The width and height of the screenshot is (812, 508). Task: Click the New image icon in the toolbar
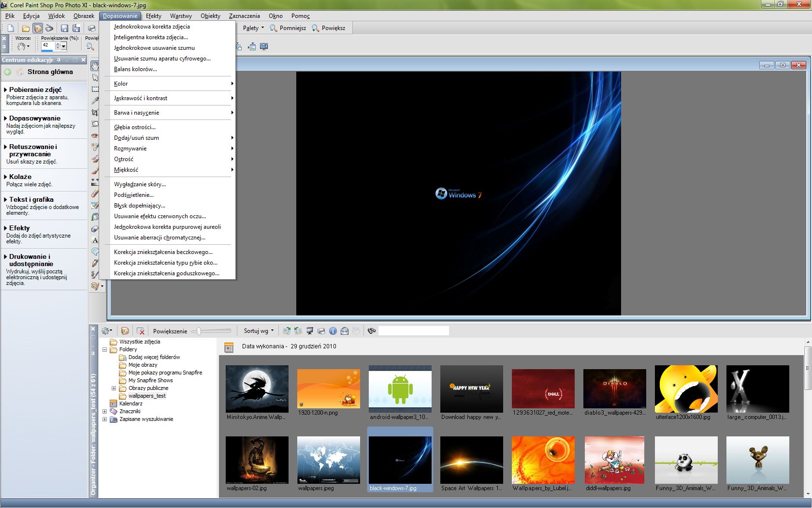(11, 28)
